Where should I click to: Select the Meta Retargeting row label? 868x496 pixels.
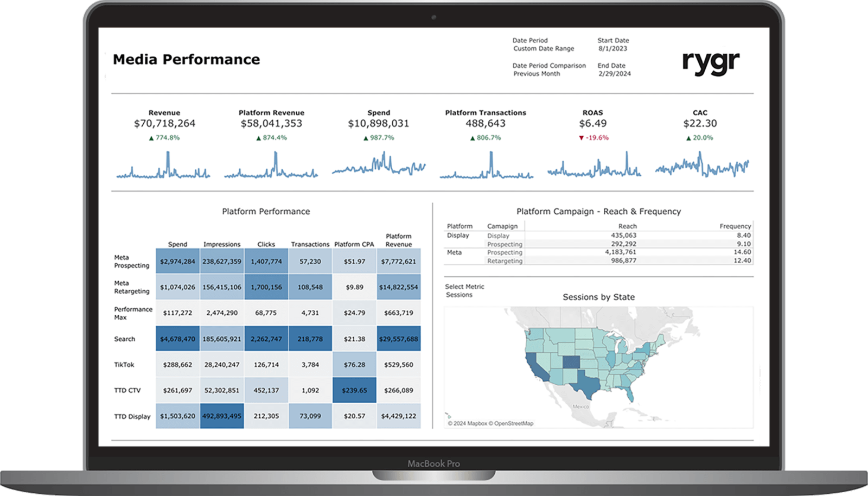coord(131,287)
